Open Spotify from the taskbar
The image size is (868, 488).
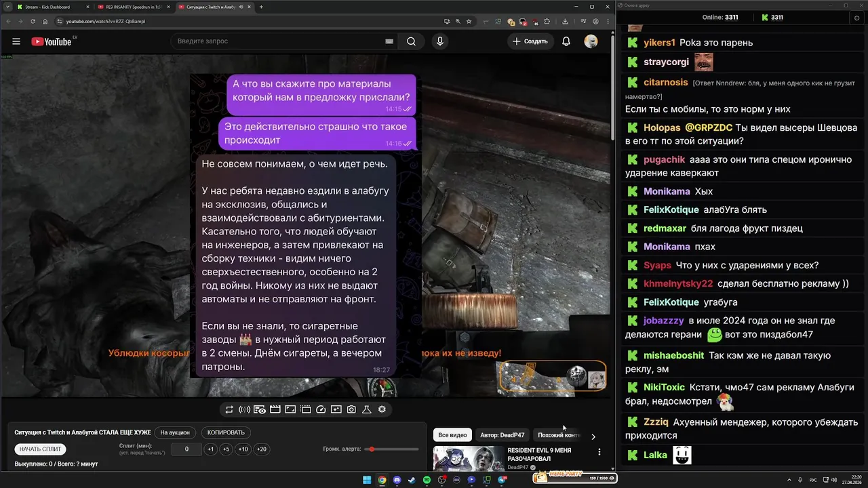point(427,480)
